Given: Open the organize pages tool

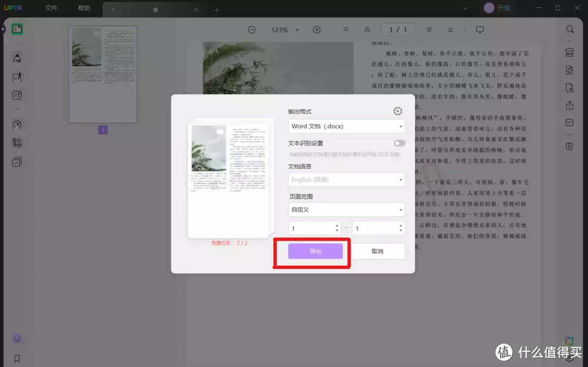Looking at the screenshot, I should (x=17, y=125).
